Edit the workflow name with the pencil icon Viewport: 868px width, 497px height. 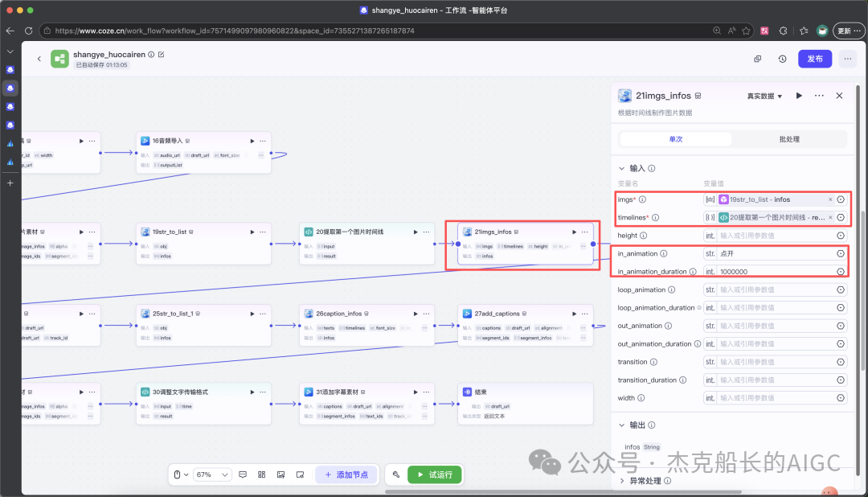(x=161, y=55)
